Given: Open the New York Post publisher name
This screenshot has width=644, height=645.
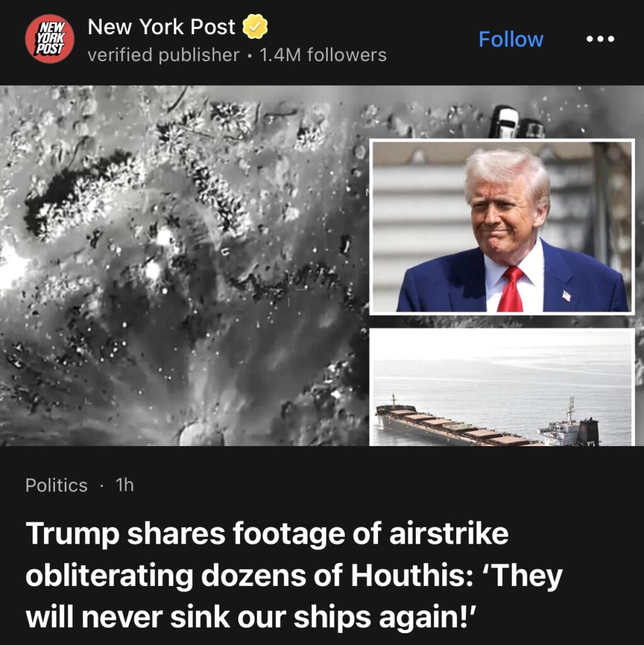Looking at the screenshot, I should click(161, 27).
